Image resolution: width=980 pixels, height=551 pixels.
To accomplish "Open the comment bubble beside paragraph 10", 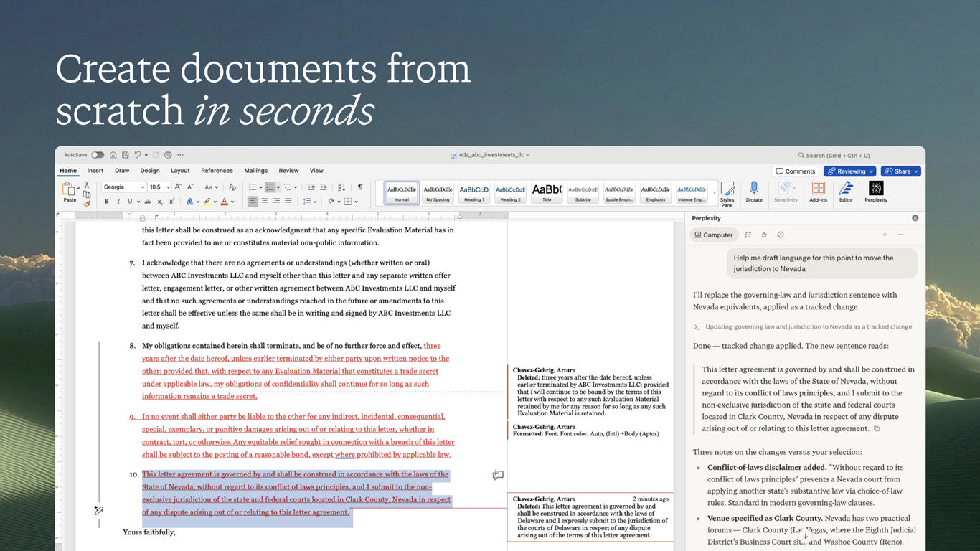I will point(498,475).
